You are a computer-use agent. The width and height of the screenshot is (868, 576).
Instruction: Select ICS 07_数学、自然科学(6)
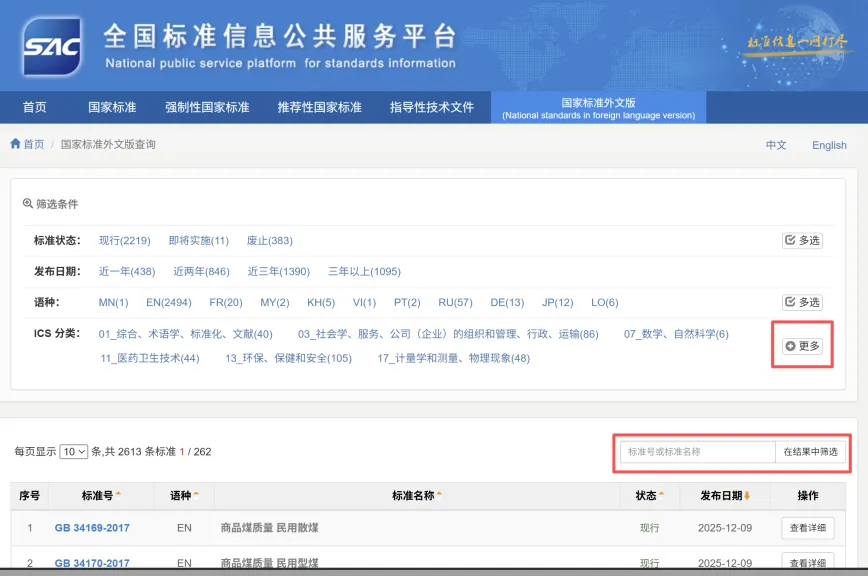[x=676, y=334]
